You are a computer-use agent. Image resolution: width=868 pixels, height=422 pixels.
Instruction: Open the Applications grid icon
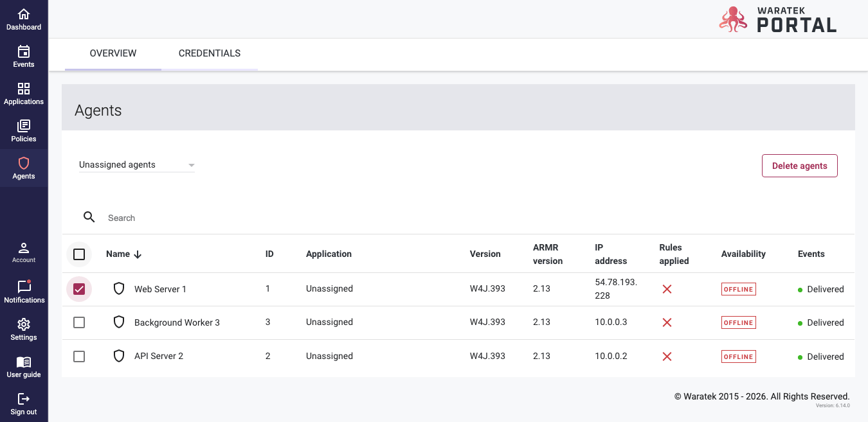pyautogui.click(x=24, y=89)
